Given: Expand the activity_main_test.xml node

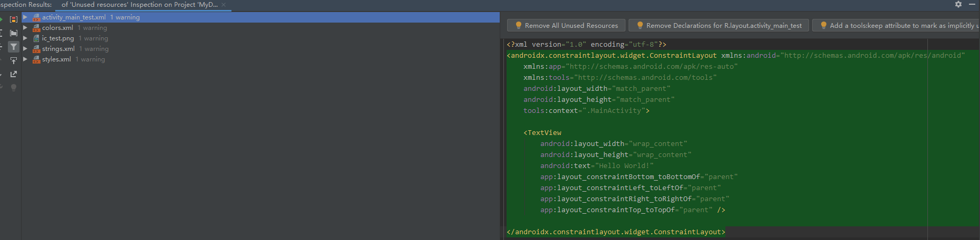Looking at the screenshot, I should pyautogui.click(x=25, y=17).
